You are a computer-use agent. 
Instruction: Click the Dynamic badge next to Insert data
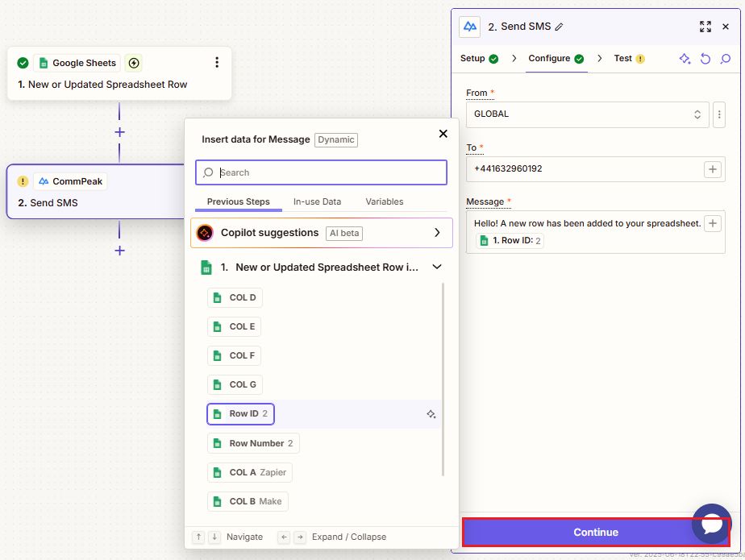coord(336,139)
